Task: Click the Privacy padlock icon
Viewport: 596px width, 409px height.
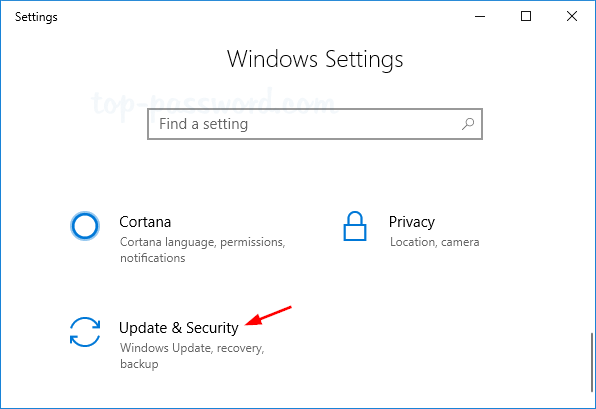Action: pos(355,226)
